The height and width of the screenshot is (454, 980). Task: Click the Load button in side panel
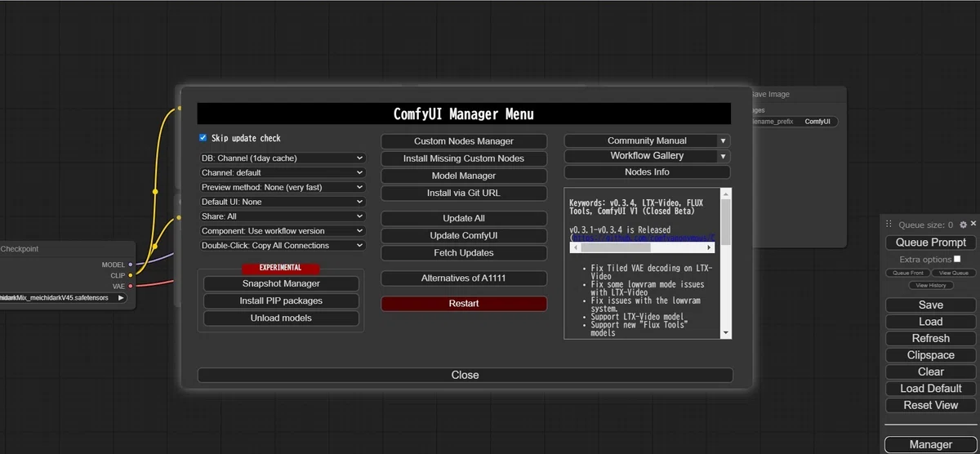point(931,322)
